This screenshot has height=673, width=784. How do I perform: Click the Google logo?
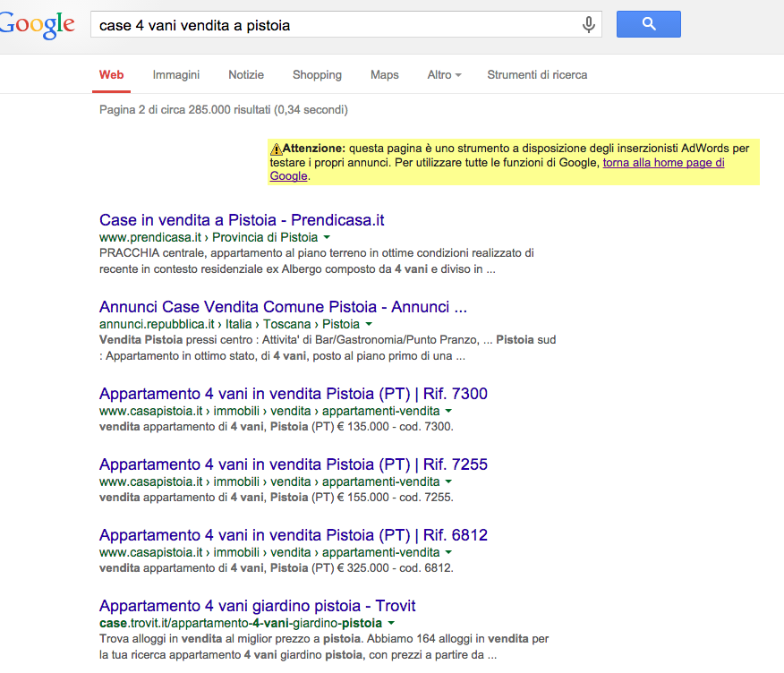37,25
